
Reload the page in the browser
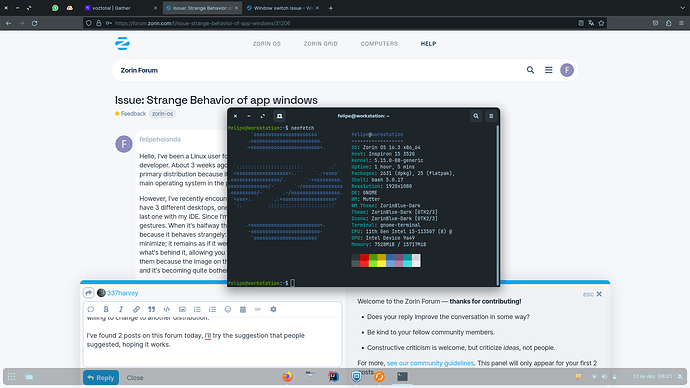click(34, 23)
